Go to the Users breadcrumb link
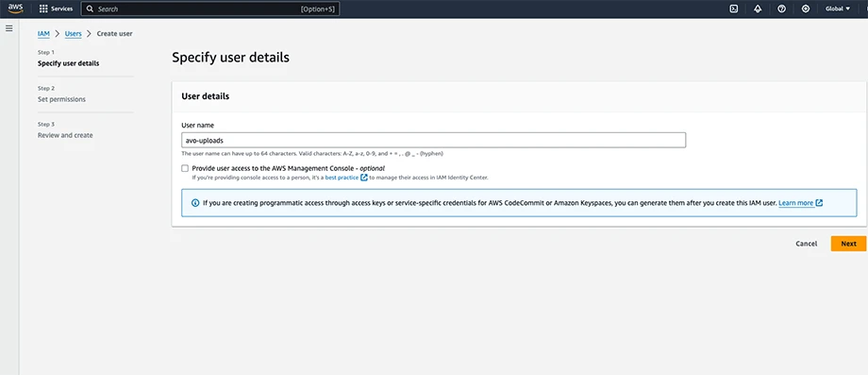Viewport: 868px width, 375px height. [73, 34]
